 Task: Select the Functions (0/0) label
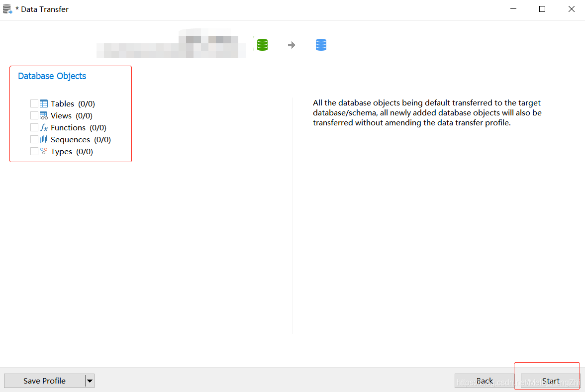[79, 127]
